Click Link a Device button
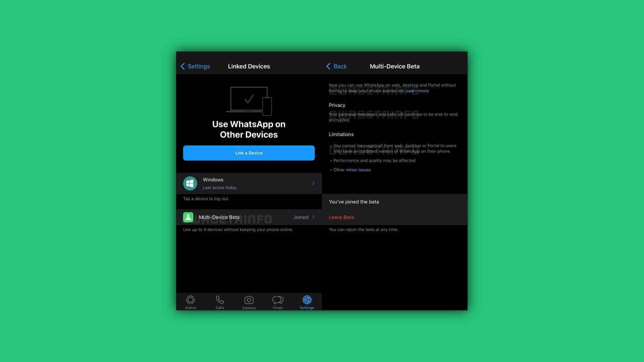Image resolution: width=644 pixels, height=362 pixels. coord(249,153)
